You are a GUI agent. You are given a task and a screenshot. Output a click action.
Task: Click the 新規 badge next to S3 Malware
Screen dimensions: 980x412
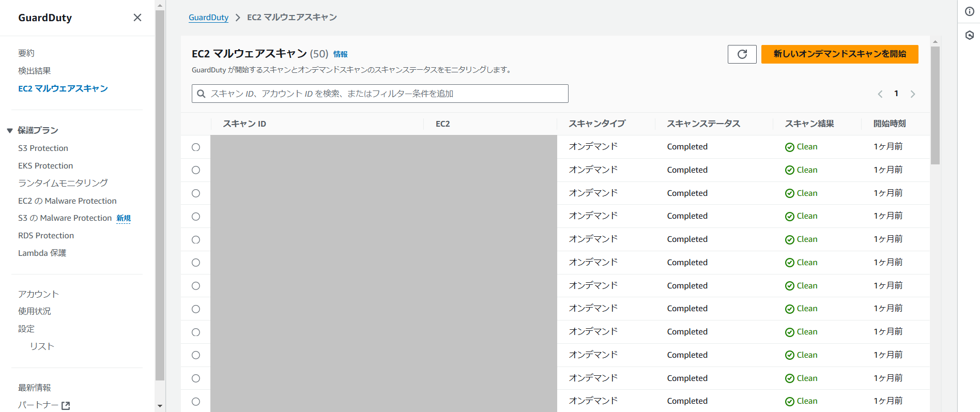pyautogui.click(x=124, y=218)
